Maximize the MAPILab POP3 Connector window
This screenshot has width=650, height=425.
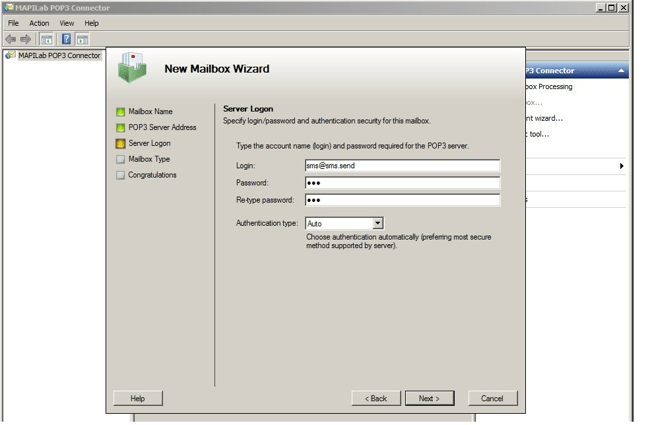pyautogui.click(x=611, y=7)
